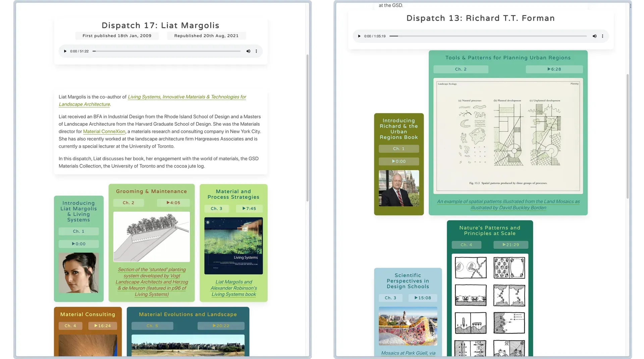Seek within Dispatch 17 audio progress bar
The image size is (644, 359).
point(167,51)
